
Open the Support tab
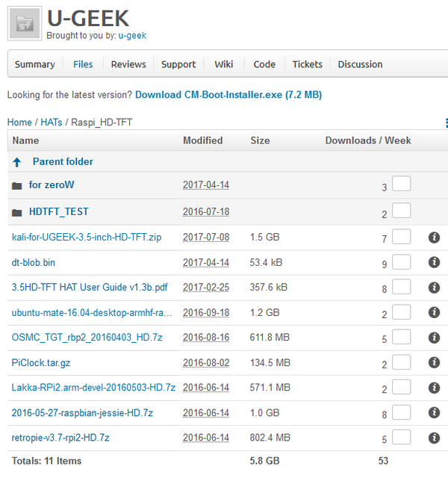click(x=178, y=64)
